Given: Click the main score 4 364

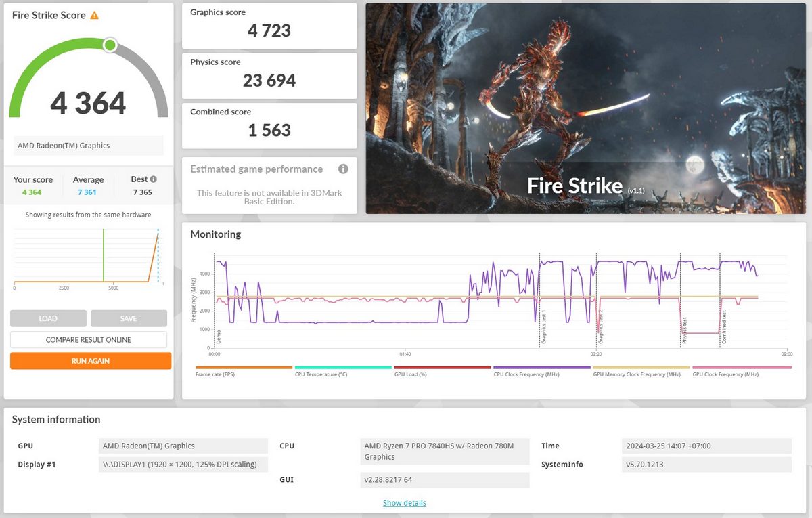Looking at the screenshot, I should click(89, 103).
